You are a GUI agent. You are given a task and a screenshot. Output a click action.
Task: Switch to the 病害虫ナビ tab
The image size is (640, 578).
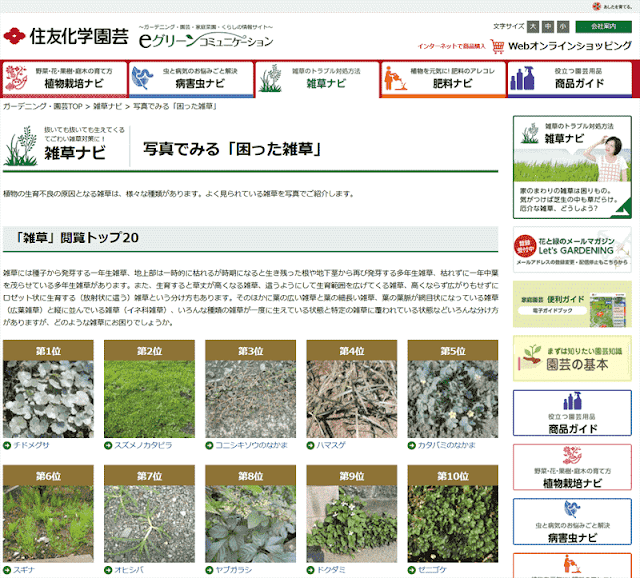[191, 79]
